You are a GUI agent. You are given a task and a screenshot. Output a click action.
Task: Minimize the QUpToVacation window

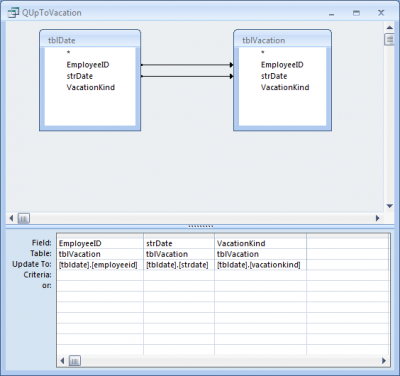click(x=331, y=14)
